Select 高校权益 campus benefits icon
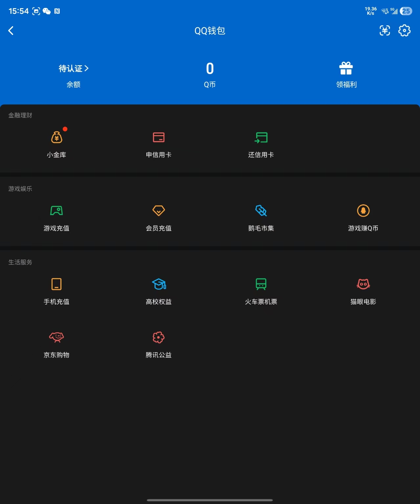 158,290
